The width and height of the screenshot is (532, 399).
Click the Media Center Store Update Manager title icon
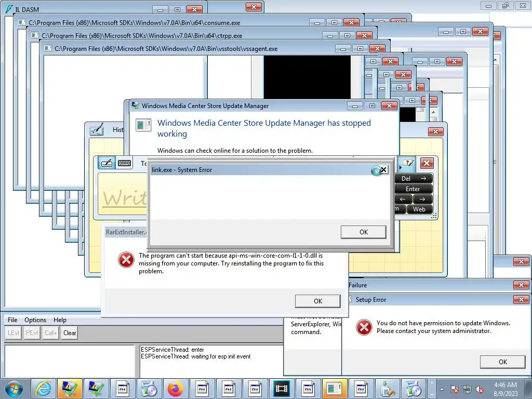coord(136,105)
